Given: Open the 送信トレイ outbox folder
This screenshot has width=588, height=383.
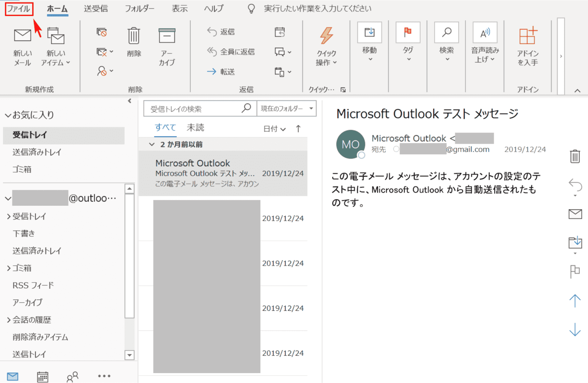Looking at the screenshot, I should coord(29,354).
